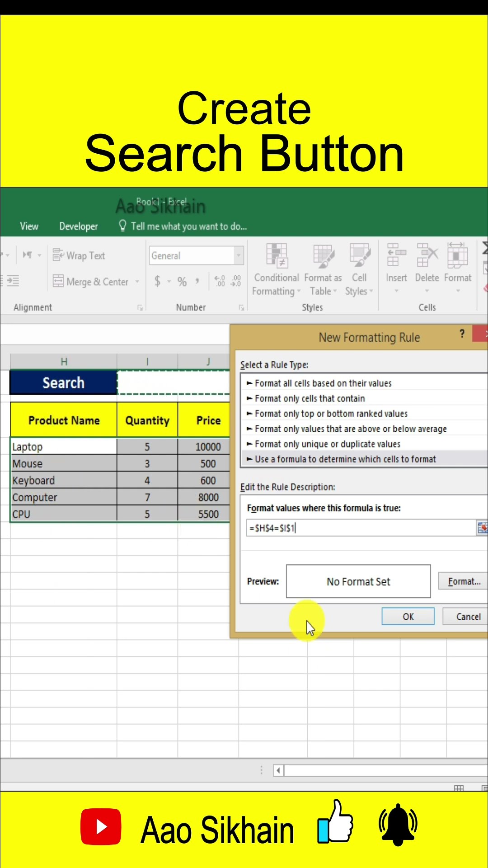488x868 pixels.
Task: Select the CPU cell
Action: [x=64, y=514]
